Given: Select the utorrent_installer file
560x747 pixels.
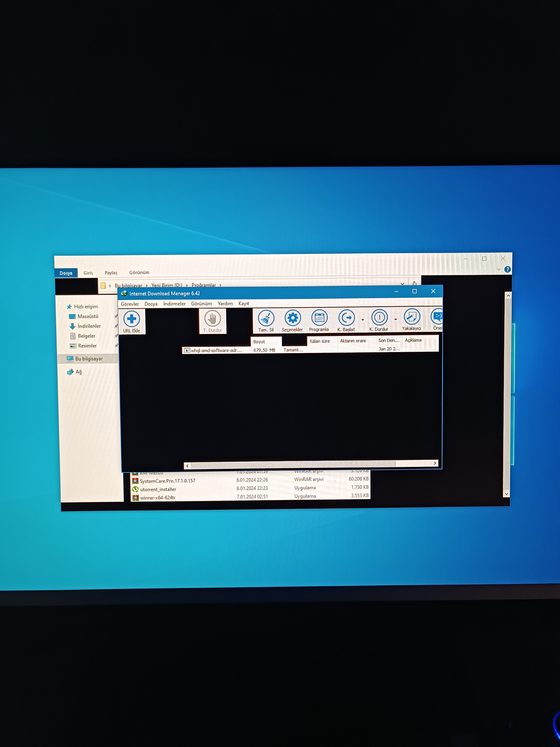Looking at the screenshot, I should coord(158,489).
